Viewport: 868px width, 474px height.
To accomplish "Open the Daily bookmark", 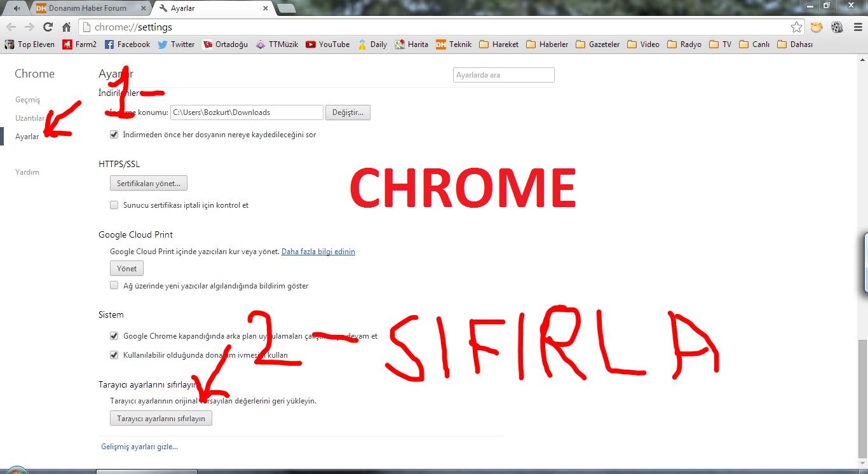I will click(372, 44).
